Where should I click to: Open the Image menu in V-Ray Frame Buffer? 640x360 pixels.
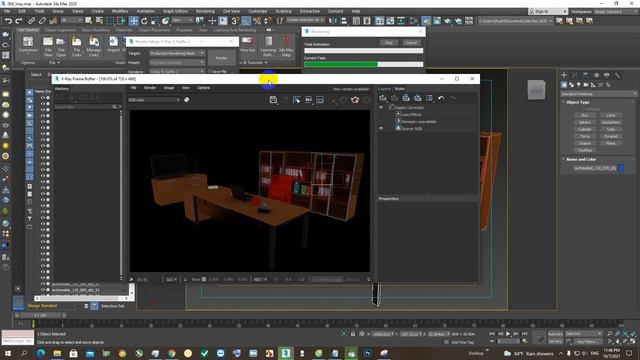click(x=169, y=88)
